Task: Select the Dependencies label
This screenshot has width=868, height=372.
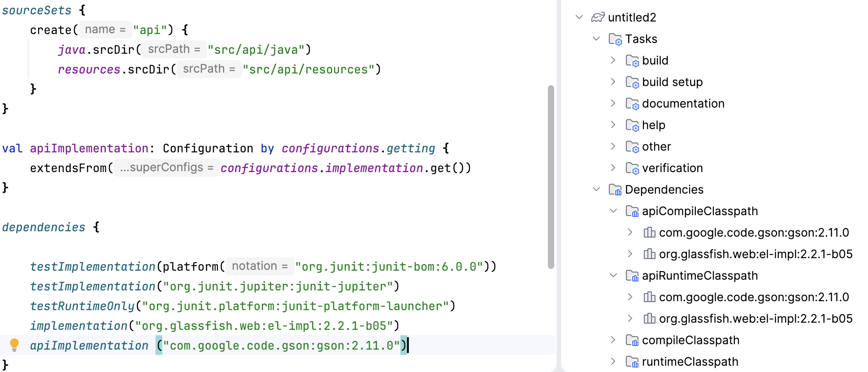Action: (664, 190)
